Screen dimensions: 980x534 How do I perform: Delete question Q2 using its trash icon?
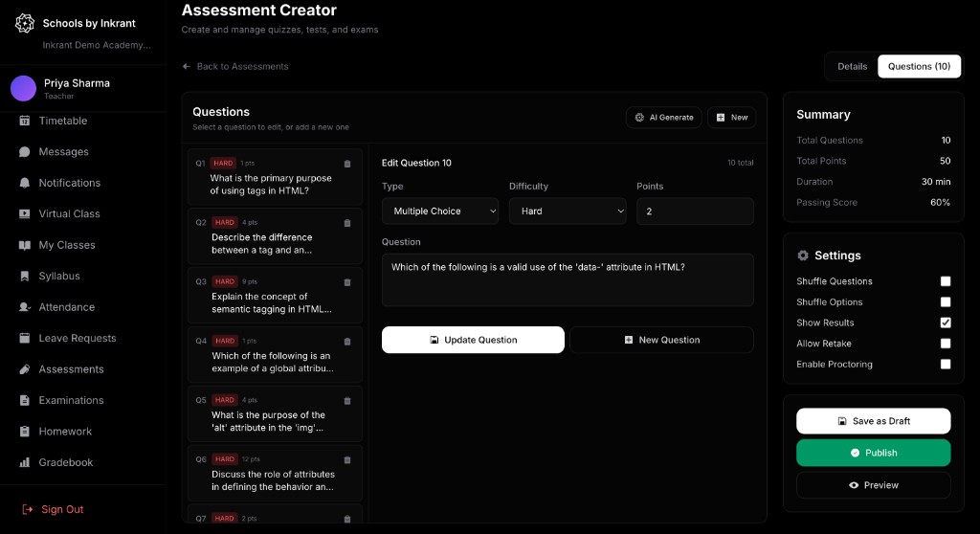(x=347, y=223)
